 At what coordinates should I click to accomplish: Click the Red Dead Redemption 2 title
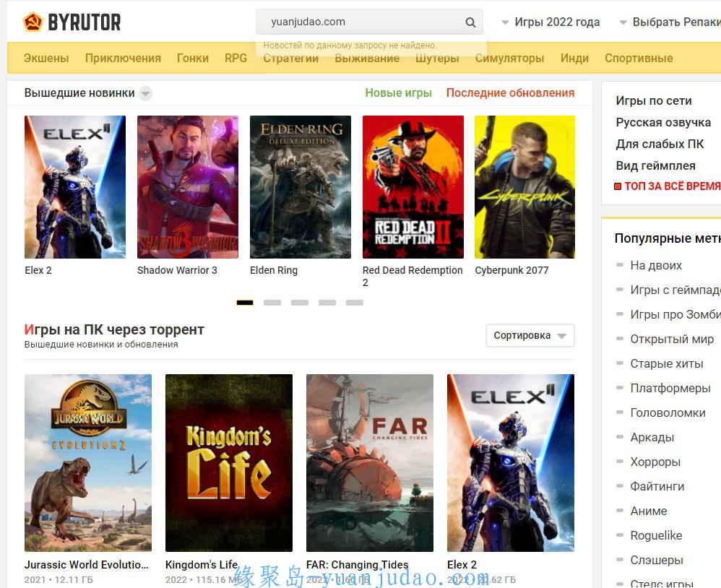coord(413,276)
